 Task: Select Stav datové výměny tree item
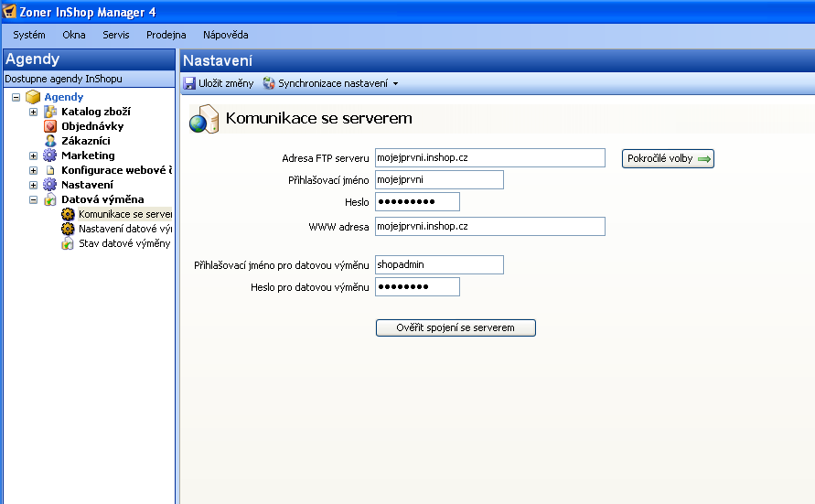124,243
